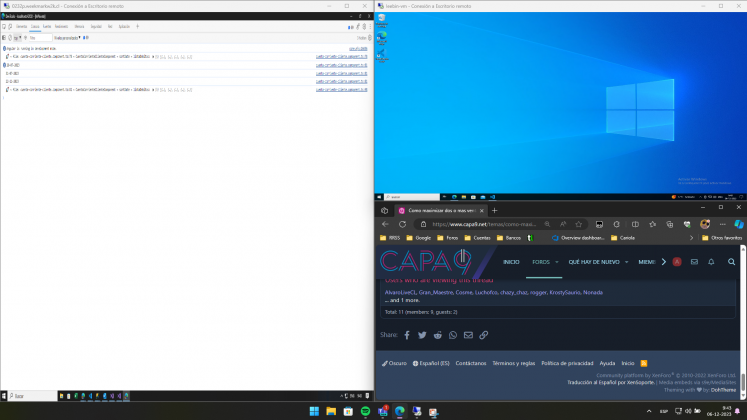Image resolution: width=747 pixels, height=420 pixels.
Task: Open forum alerts bell icon
Action: point(711,262)
